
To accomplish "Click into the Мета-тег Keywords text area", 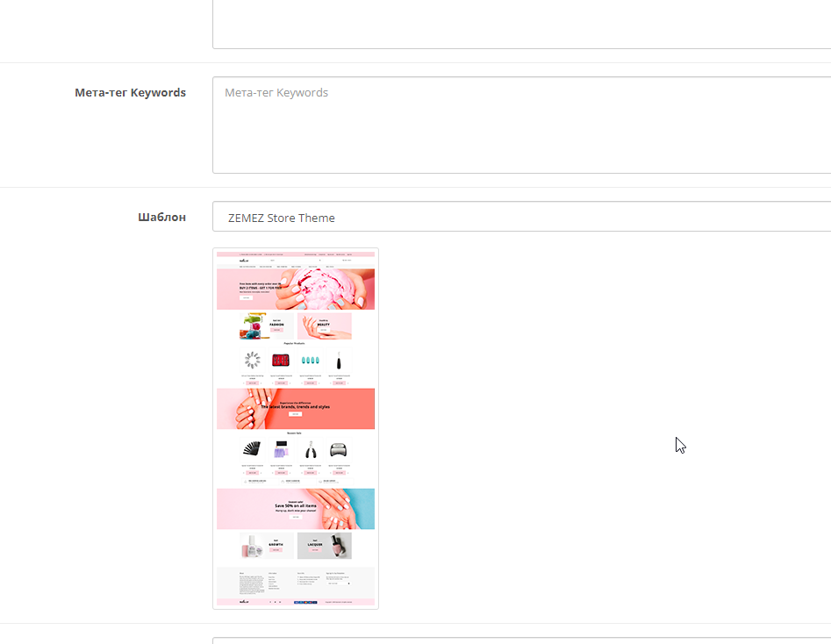I will (x=521, y=125).
